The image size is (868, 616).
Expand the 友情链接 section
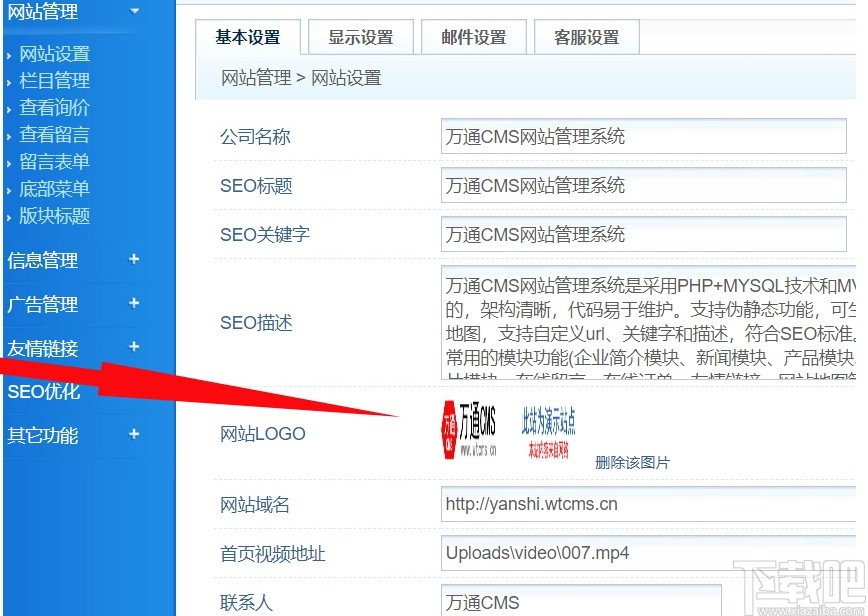(42, 348)
